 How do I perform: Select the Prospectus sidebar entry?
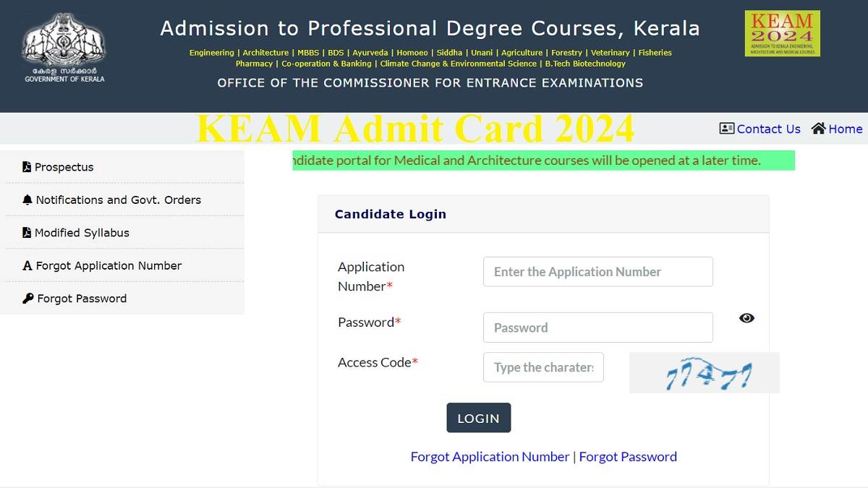pyautogui.click(x=64, y=166)
